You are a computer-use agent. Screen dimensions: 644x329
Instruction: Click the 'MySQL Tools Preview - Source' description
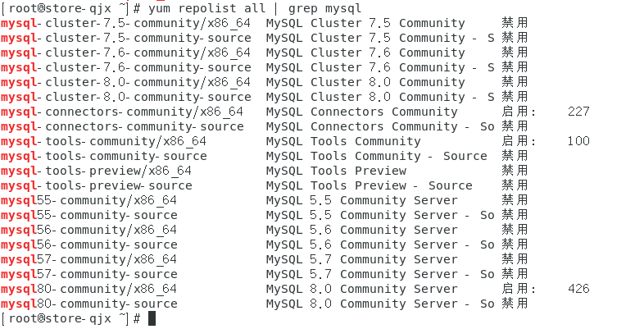[x=370, y=185]
